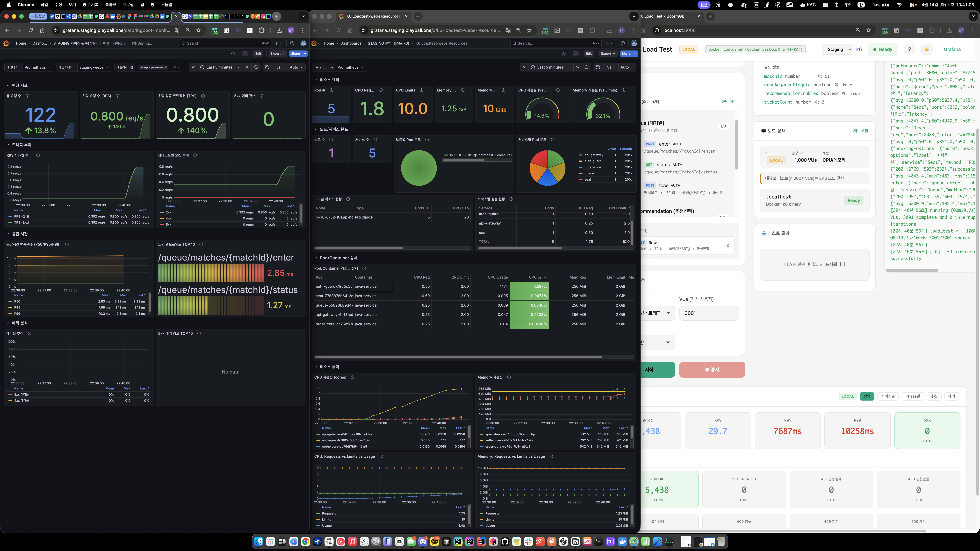Click Grafana logo in K6 dashboard window
The height and width of the screenshot is (551, 980).
[x=314, y=43]
